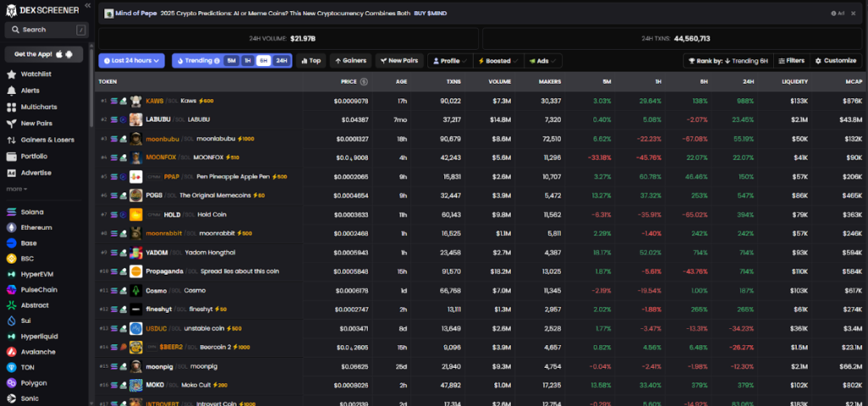
Task: Click the orange HOLD token avatar
Action: click(x=136, y=214)
